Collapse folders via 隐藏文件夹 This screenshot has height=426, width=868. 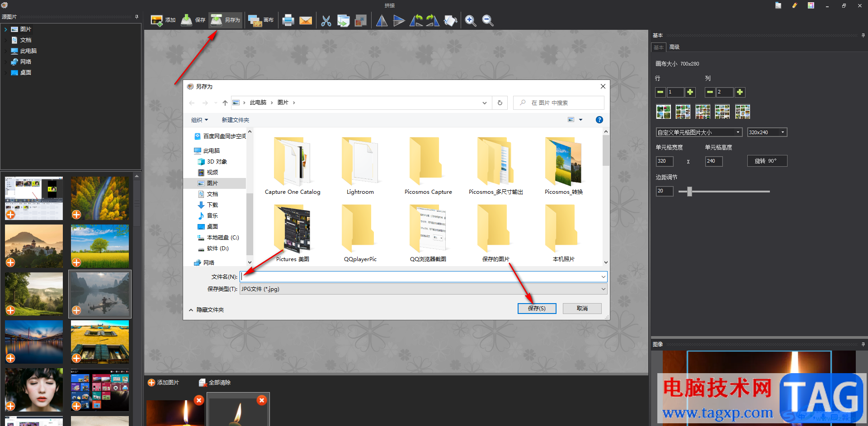point(206,310)
